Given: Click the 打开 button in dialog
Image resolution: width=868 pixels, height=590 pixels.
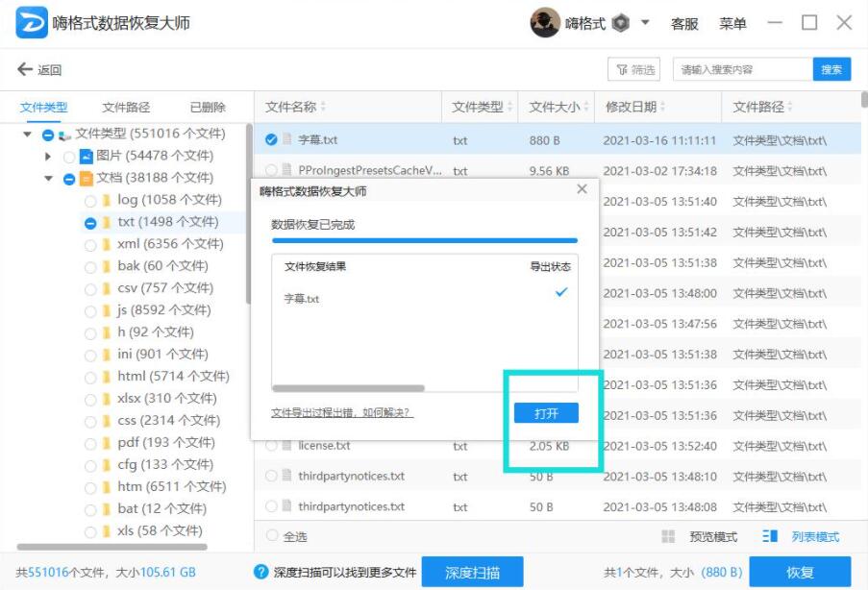Looking at the screenshot, I should coord(546,413).
